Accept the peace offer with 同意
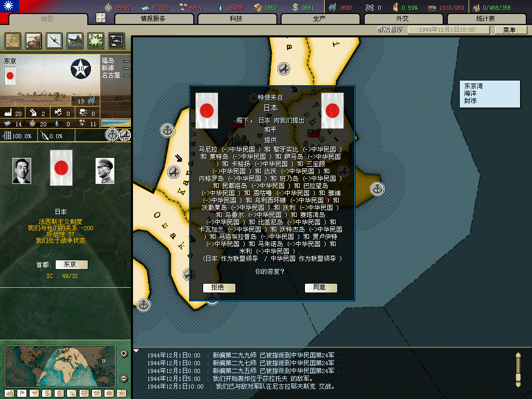Screen dimensions: 532x399 321,288
